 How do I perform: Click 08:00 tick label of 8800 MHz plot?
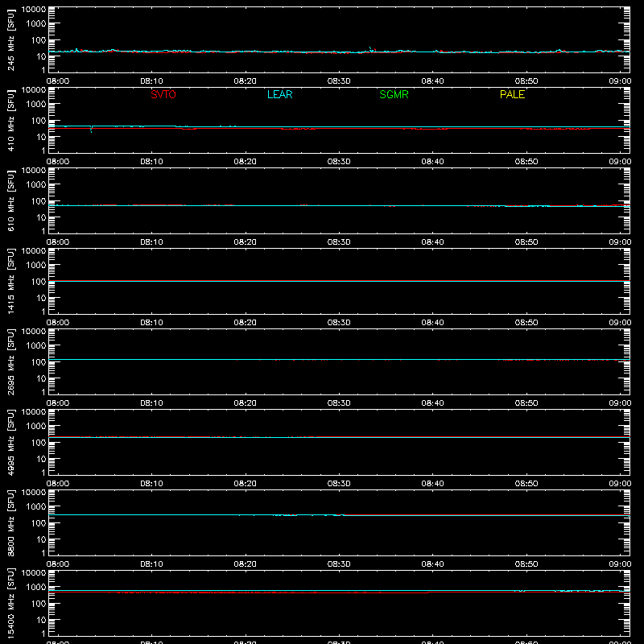pos(58,564)
